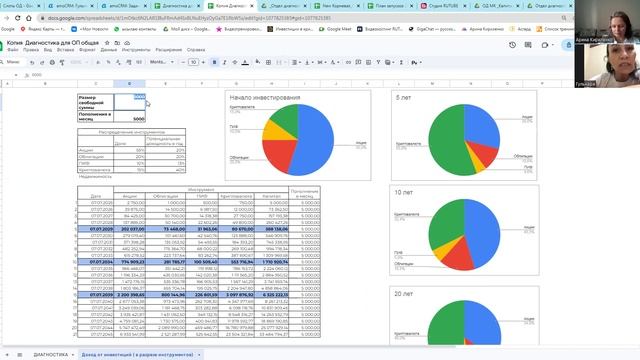This screenshot has height=360, width=640.
Task: Open the fill color picker
Action: pos(258,62)
